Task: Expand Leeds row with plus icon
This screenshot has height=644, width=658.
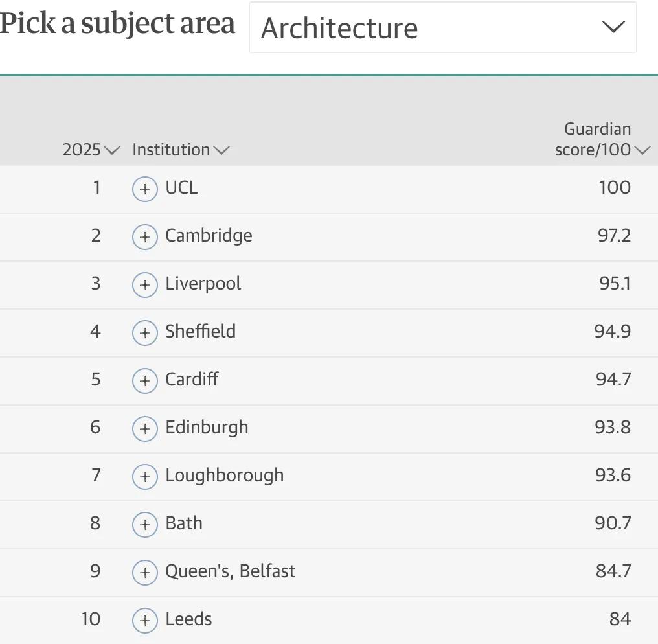Action: click(x=145, y=621)
